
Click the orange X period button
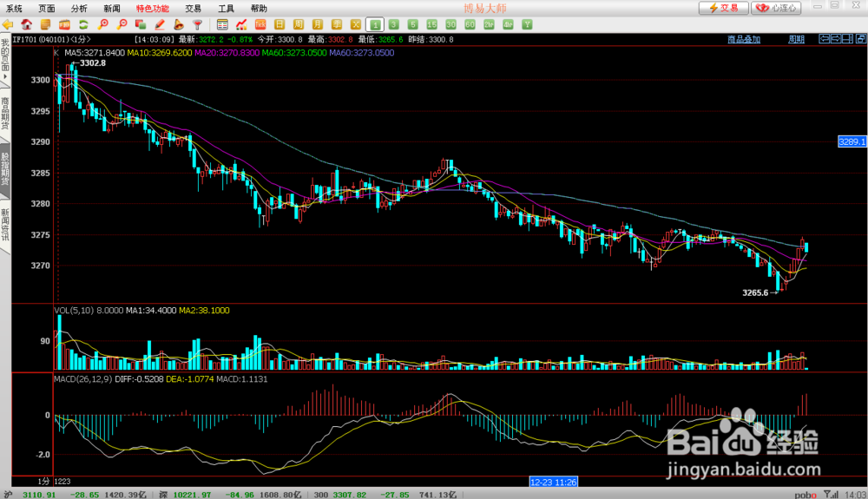355,25
